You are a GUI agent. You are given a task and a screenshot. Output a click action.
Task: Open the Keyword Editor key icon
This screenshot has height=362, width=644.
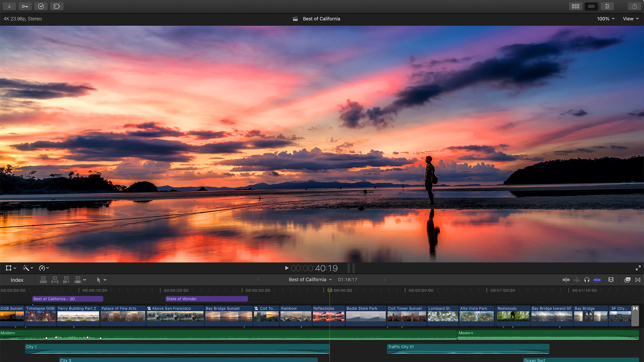[x=25, y=6]
